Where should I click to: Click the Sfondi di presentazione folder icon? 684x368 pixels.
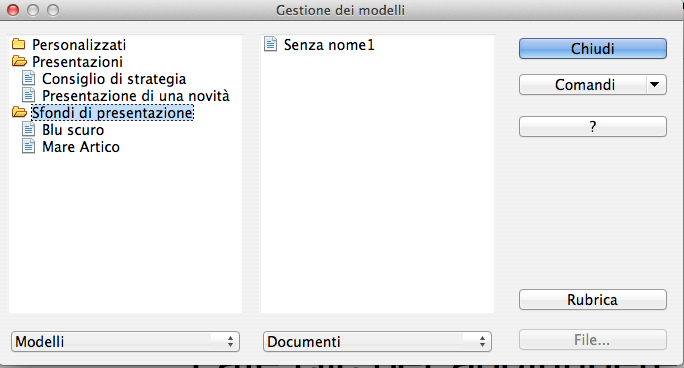tap(19, 112)
